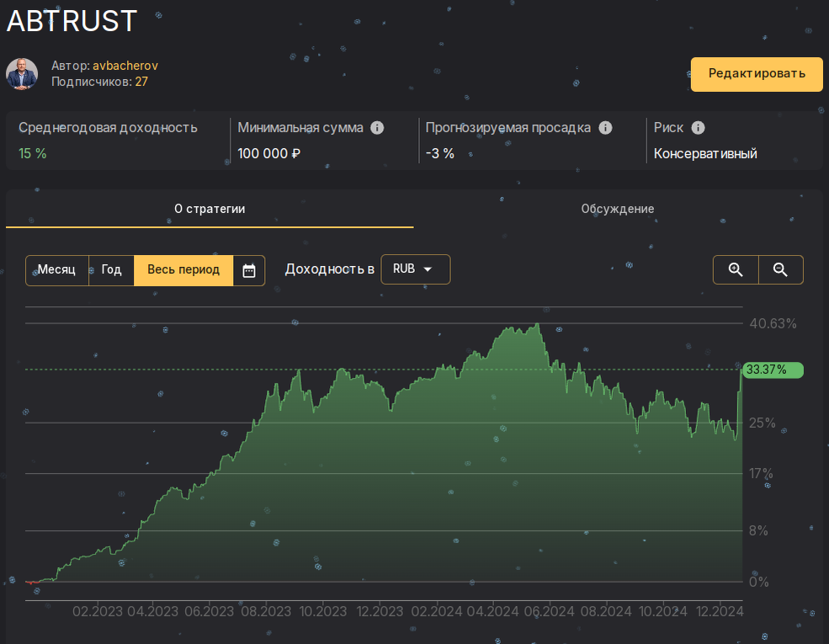Click the ABTRUST strategy title
Screen dimensions: 829x644
coord(71,21)
